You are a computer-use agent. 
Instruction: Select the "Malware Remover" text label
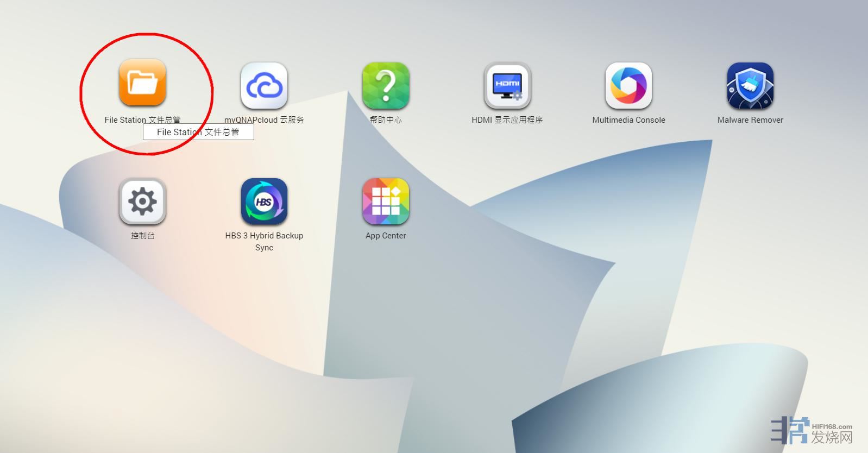(x=750, y=120)
